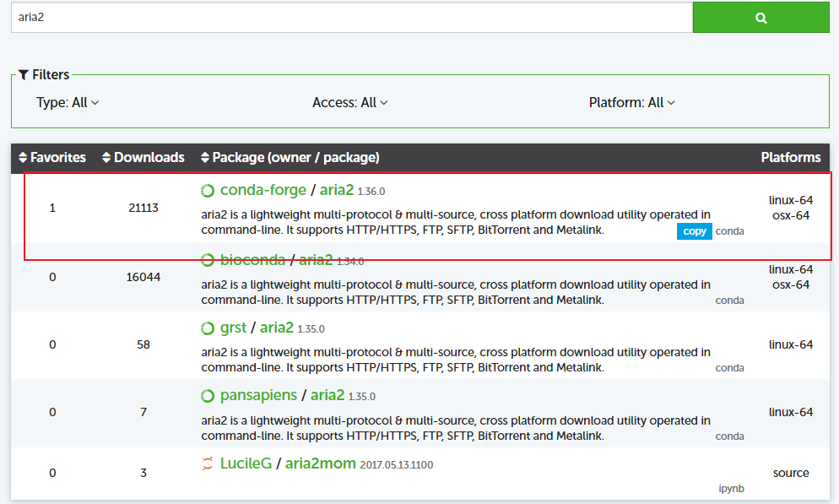The width and height of the screenshot is (839, 504).
Task: Click conda label beside the copy button
Action: point(730,231)
